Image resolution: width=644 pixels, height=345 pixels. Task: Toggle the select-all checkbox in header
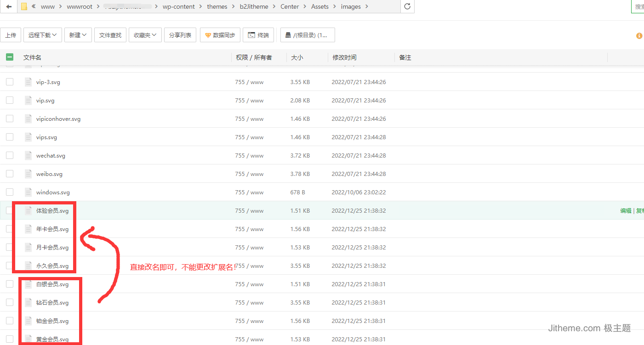[10, 57]
